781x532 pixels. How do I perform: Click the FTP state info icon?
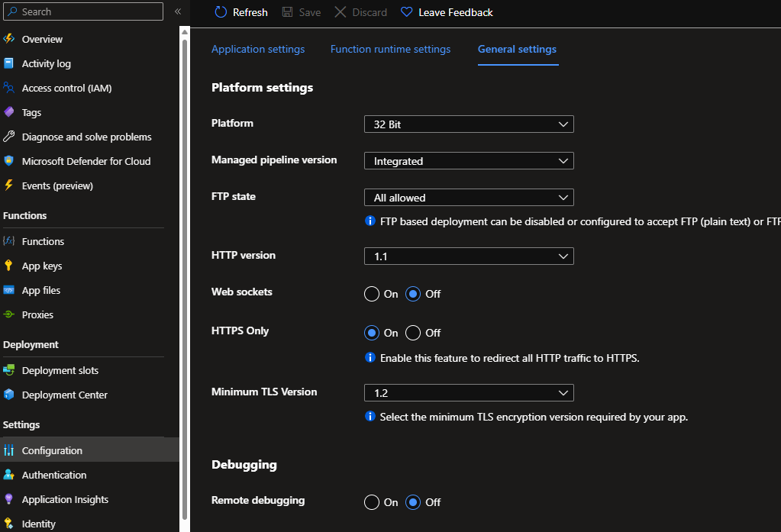click(370, 221)
